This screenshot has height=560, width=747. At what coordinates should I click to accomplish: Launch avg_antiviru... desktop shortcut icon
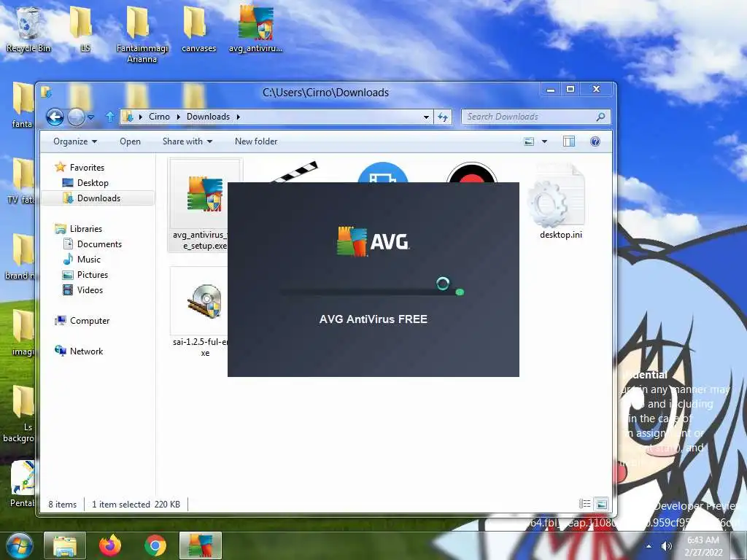point(256,29)
